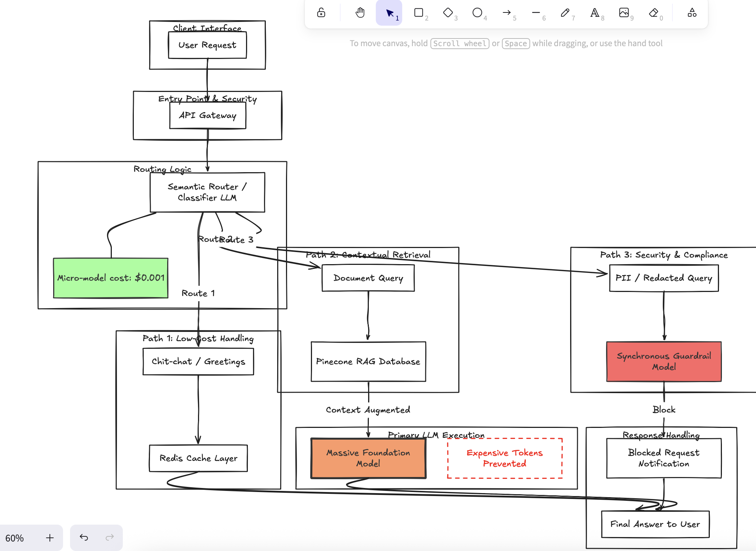The height and width of the screenshot is (551, 756).
Task: Select the Hand panning tool
Action: point(360,13)
